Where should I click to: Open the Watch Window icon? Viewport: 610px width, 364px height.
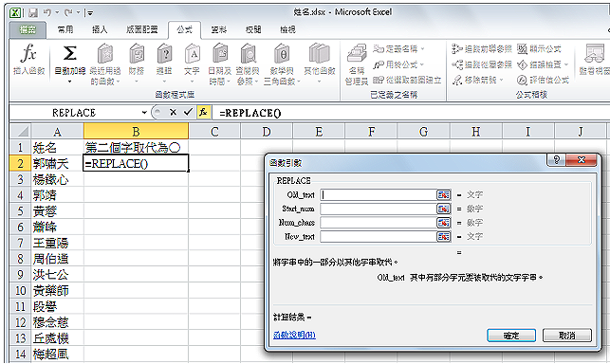[x=594, y=54]
